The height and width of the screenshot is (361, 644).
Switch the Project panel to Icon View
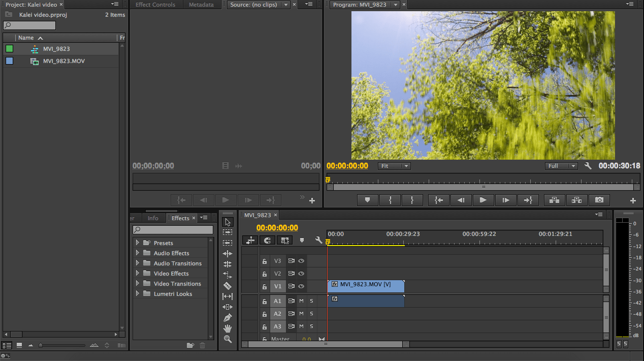pos(19,345)
